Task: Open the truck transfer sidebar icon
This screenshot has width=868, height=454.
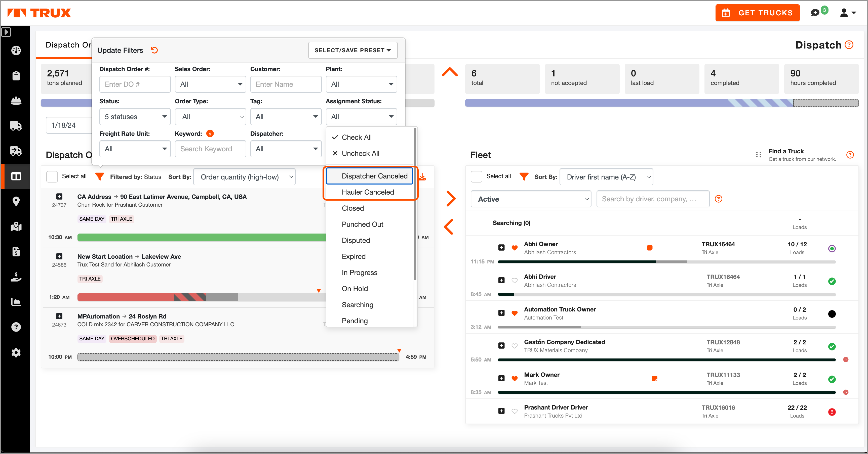Action: coord(16,151)
